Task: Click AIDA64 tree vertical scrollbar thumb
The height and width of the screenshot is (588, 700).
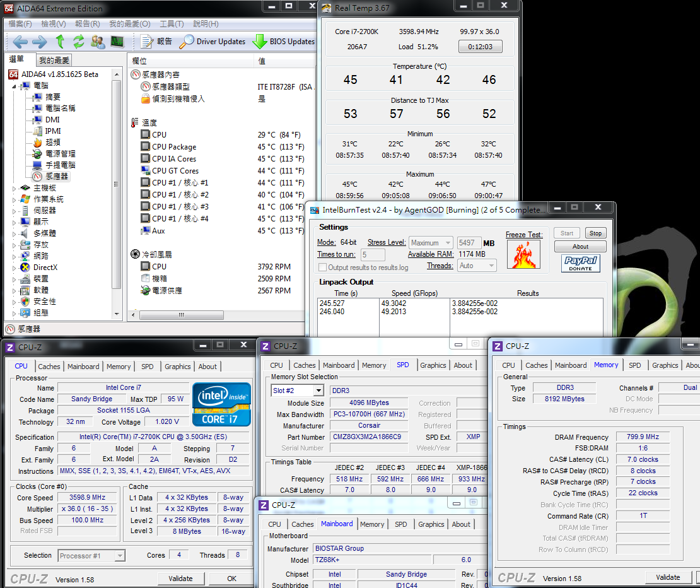Action: 116,184
